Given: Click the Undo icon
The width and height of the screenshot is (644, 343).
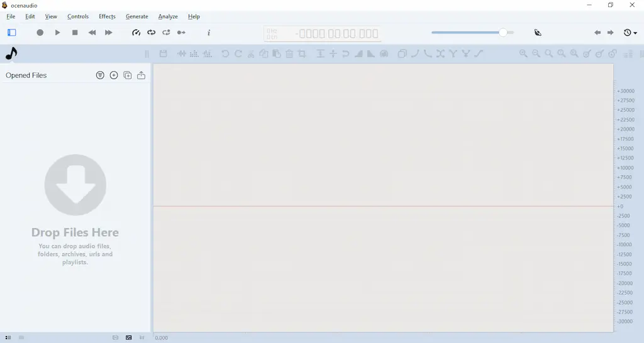Looking at the screenshot, I should pyautogui.click(x=225, y=53).
